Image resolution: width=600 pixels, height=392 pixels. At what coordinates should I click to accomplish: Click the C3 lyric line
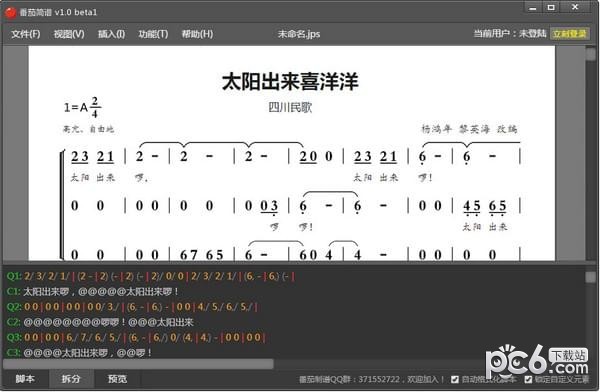pyautogui.click(x=79, y=353)
